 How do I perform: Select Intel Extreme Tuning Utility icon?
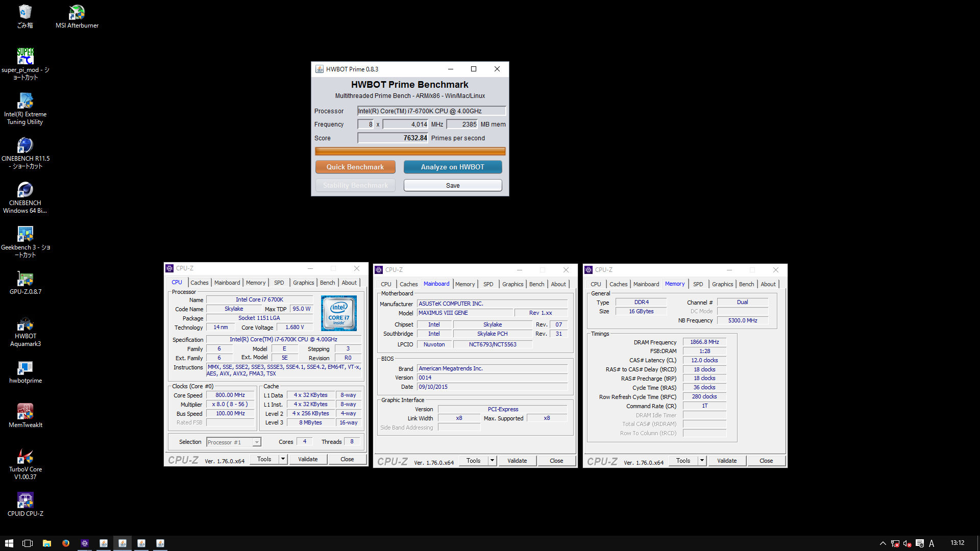(25, 108)
